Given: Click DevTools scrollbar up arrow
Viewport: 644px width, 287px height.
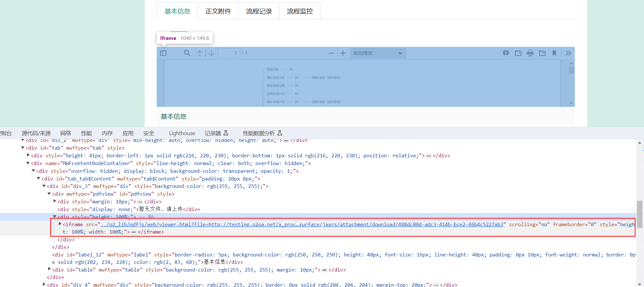Looking at the screenshot, I should (x=639, y=143).
